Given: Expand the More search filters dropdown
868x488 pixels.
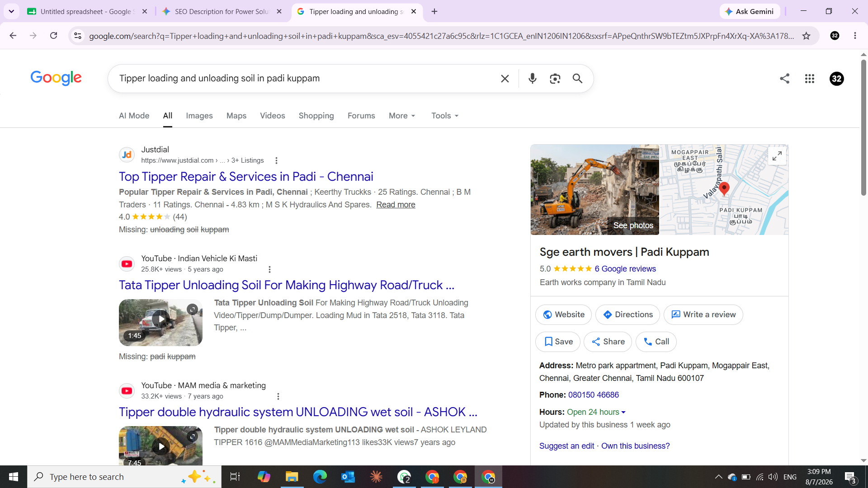Looking at the screenshot, I should (x=402, y=116).
